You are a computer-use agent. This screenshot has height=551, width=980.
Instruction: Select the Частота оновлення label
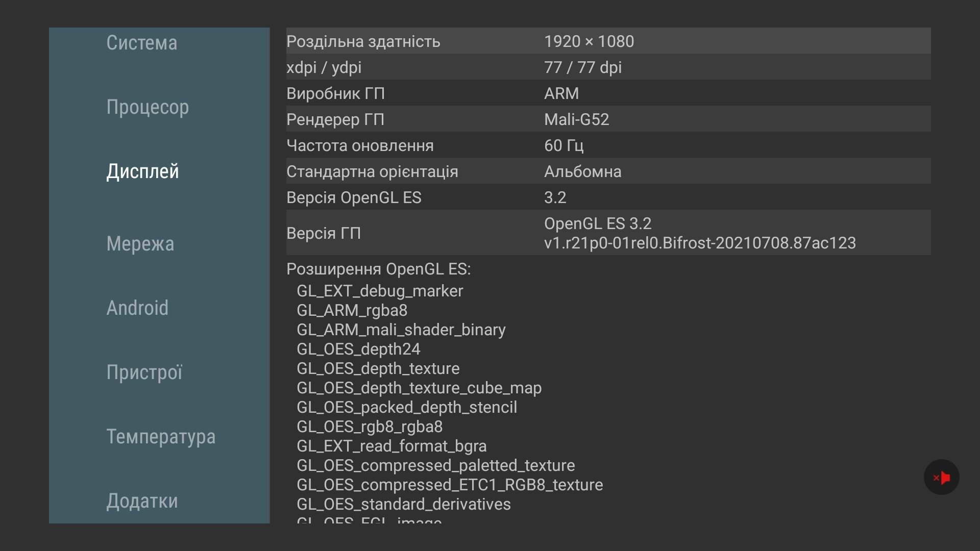(360, 145)
